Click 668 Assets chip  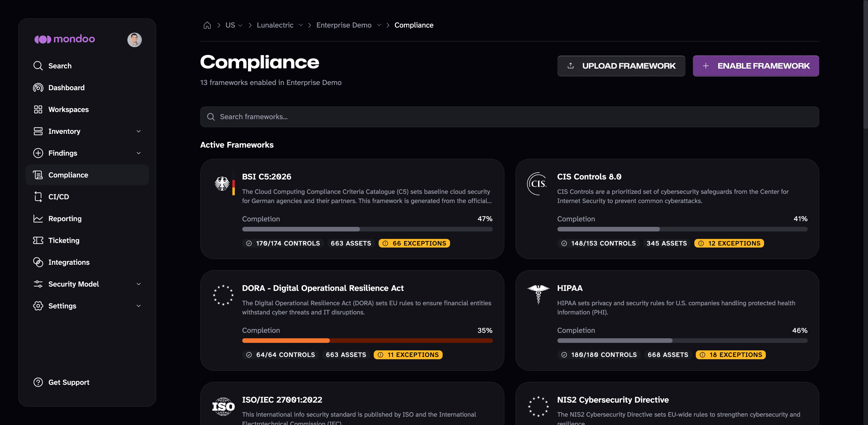[x=668, y=355]
